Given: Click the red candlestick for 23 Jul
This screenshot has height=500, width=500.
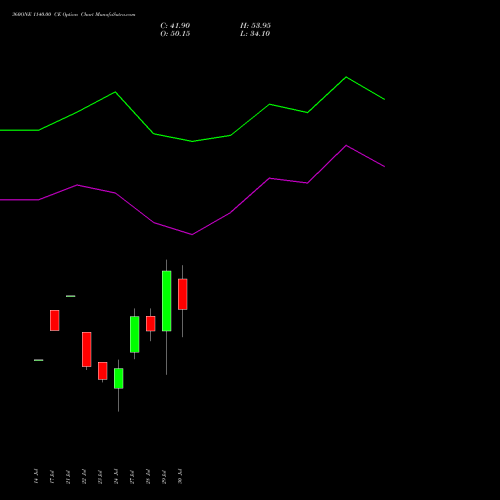Looking at the screenshot, I should 103,371.
